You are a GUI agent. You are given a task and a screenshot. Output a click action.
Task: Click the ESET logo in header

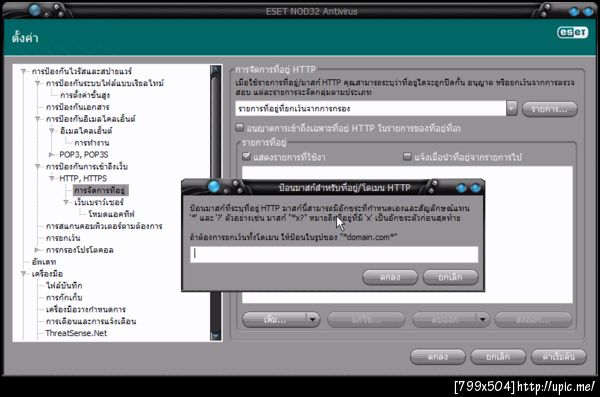(x=572, y=33)
